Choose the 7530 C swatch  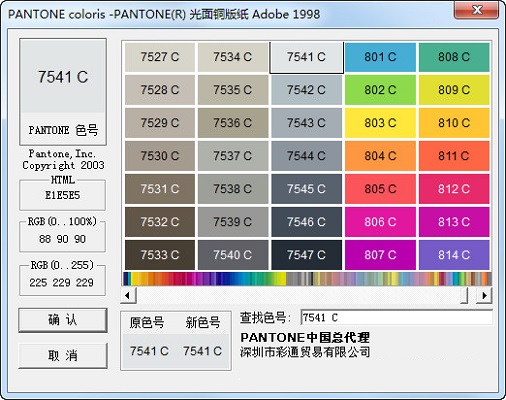coord(160,156)
